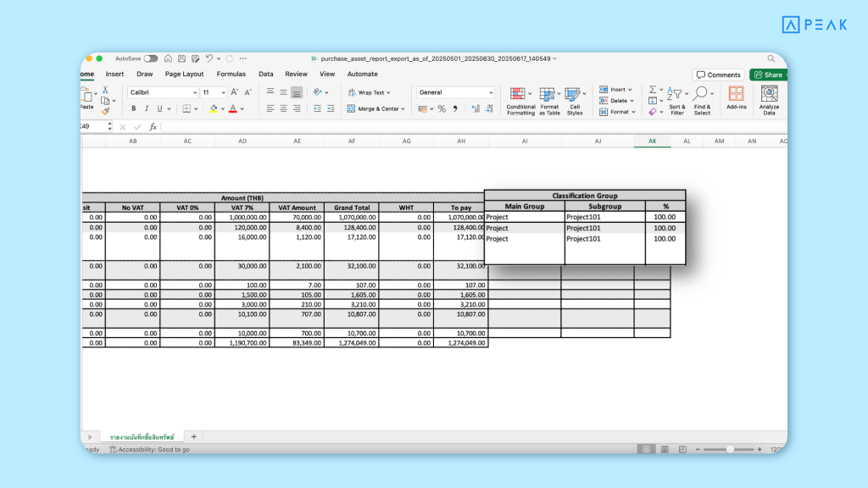Click the AutoSum icon
This screenshot has height=488, width=868.
tap(651, 88)
